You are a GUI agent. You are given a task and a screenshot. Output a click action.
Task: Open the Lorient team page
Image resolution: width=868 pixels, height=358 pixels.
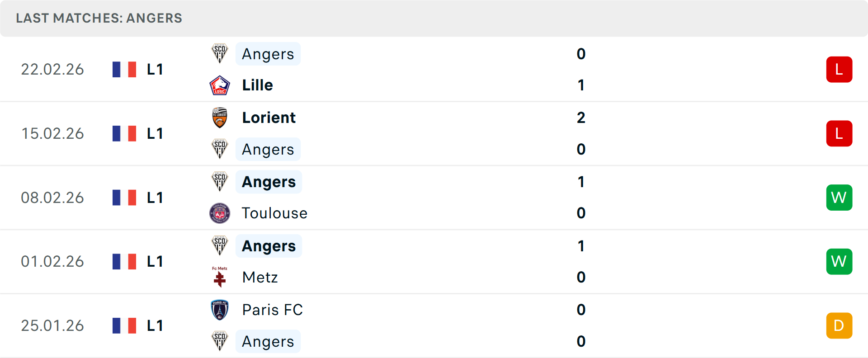pos(269,118)
